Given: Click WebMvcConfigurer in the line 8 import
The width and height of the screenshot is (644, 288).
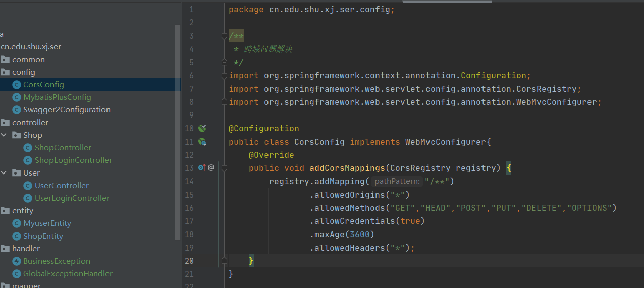Looking at the screenshot, I should 557,102.
